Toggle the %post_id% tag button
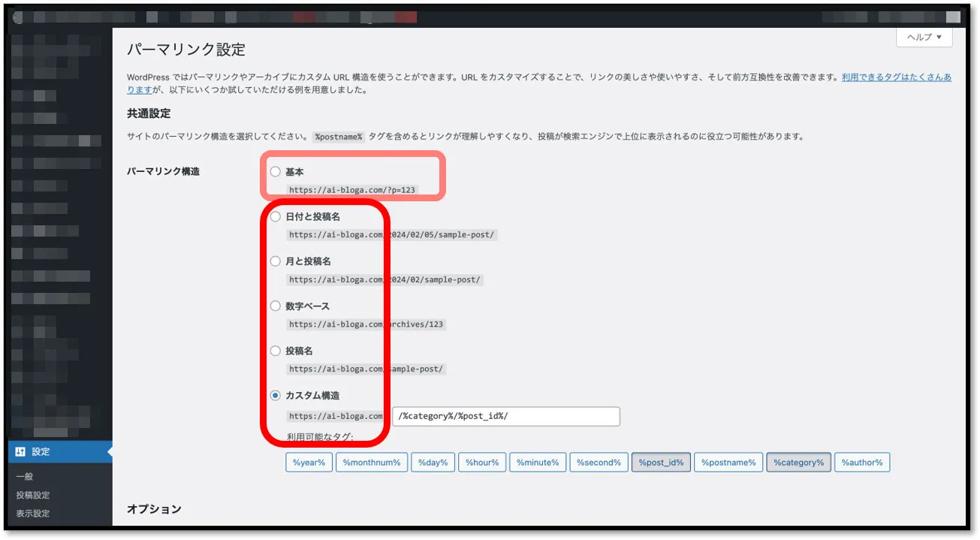The height and width of the screenshot is (540, 980). 661,463
